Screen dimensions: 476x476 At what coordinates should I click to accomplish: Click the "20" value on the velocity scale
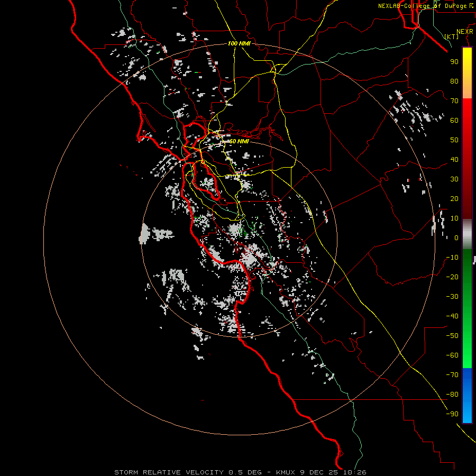(454, 199)
